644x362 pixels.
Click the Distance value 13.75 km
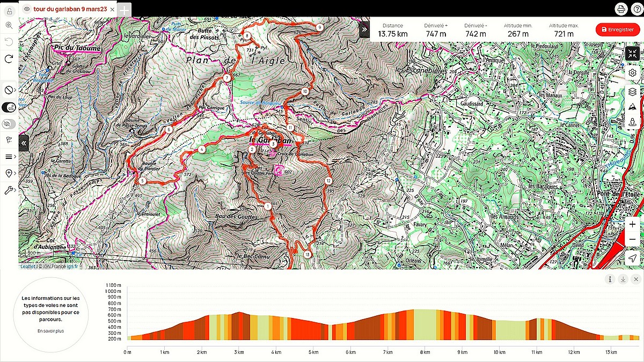click(392, 34)
